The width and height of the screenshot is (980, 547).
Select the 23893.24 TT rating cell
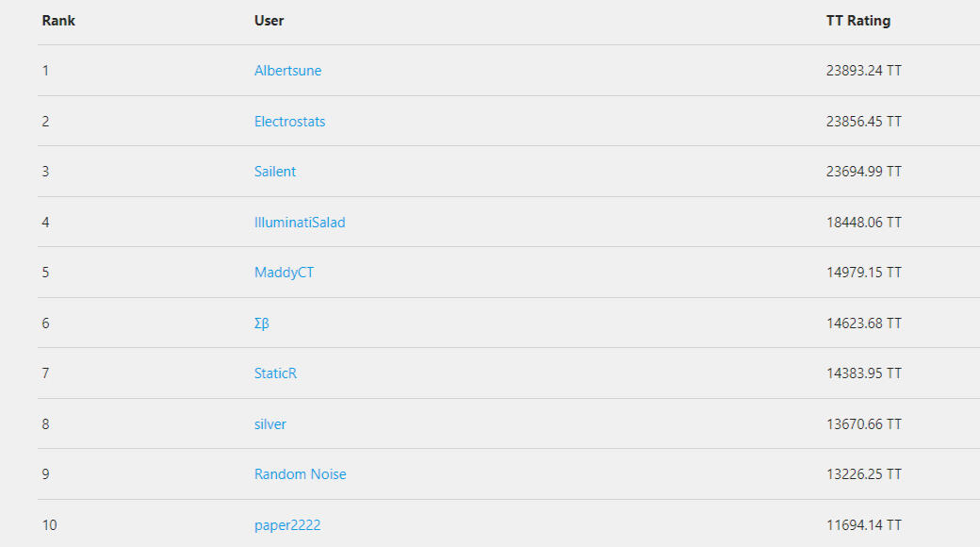pyautogui.click(x=863, y=71)
